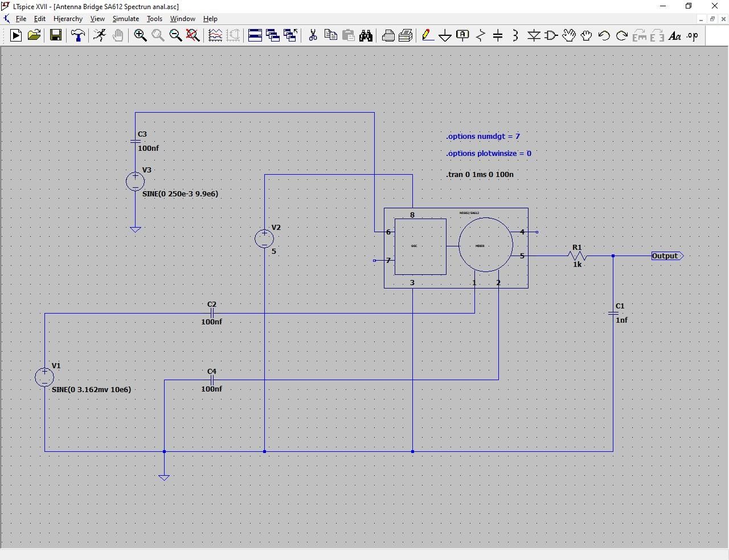Viewport: 729px width, 560px height.
Task: Click the Undo arrow icon
Action: click(604, 35)
